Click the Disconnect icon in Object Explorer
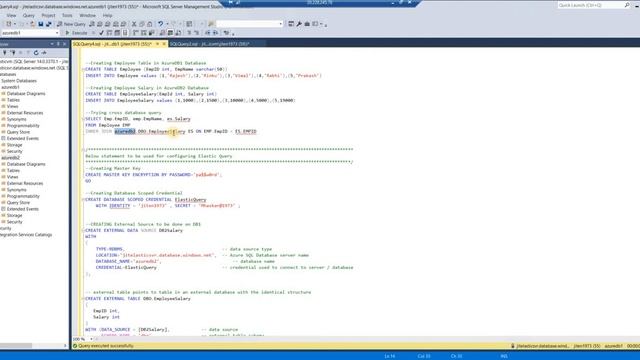The height and width of the screenshot is (360, 640). click(x=13, y=53)
